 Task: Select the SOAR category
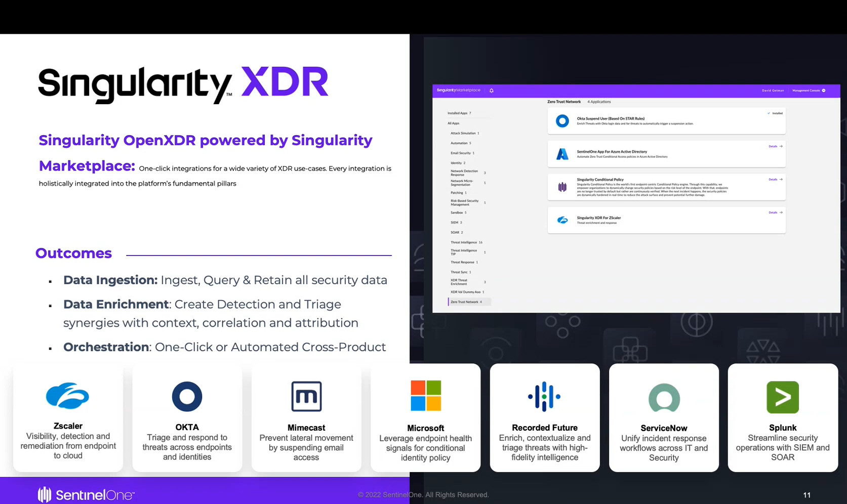456,232
